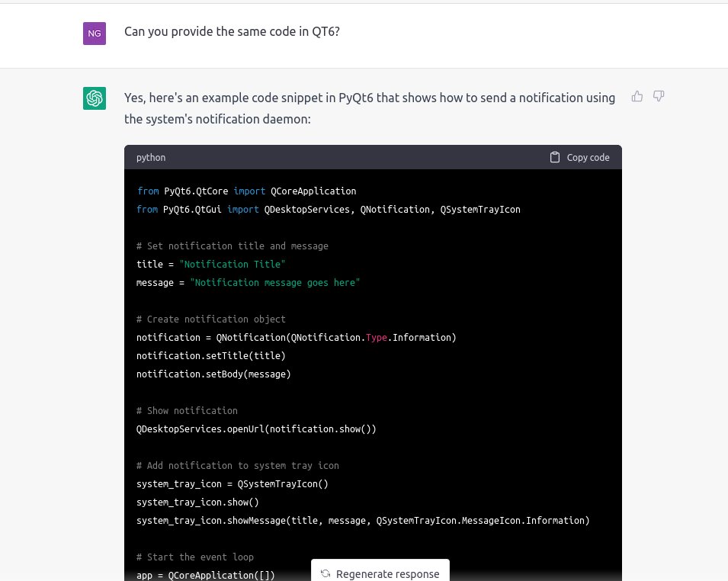
Task: Click the comment '# Start the event loop'
Action: click(x=195, y=557)
